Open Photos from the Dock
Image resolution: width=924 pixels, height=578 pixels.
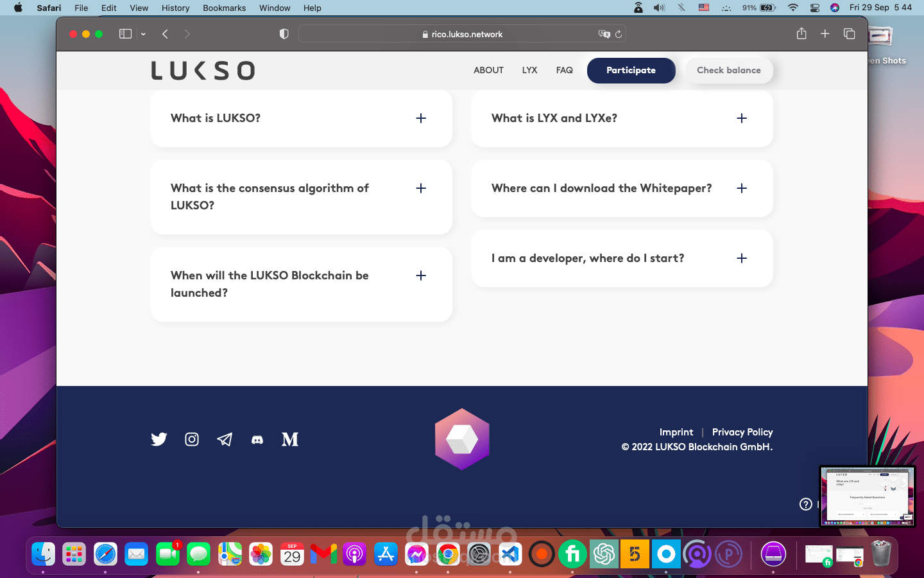click(x=261, y=554)
